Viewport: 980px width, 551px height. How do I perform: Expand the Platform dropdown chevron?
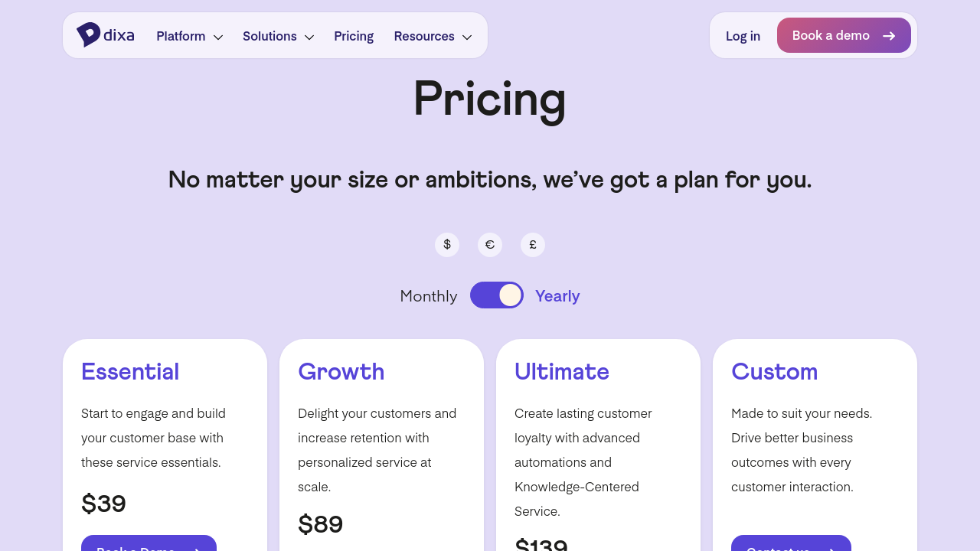point(218,37)
